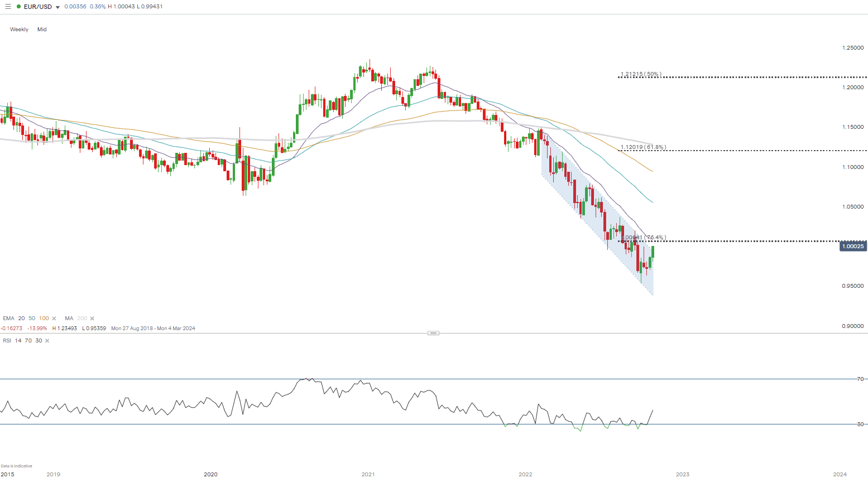
Task: Click the -0.16273 range change value
Action: pyautogui.click(x=11, y=329)
